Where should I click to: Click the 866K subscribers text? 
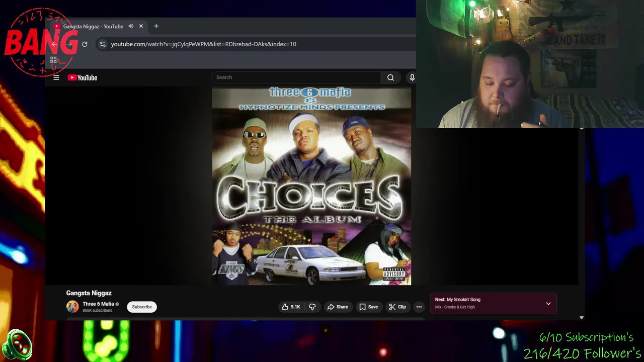pyautogui.click(x=98, y=311)
